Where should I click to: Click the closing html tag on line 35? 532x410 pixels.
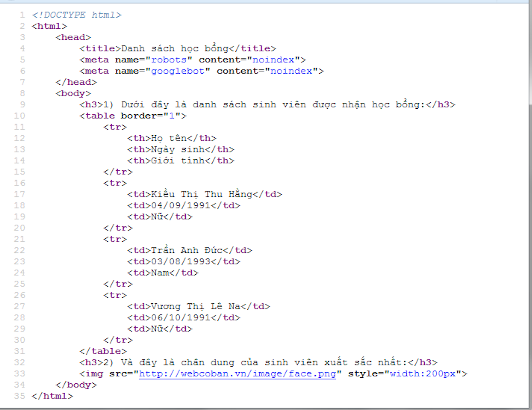[52, 396]
